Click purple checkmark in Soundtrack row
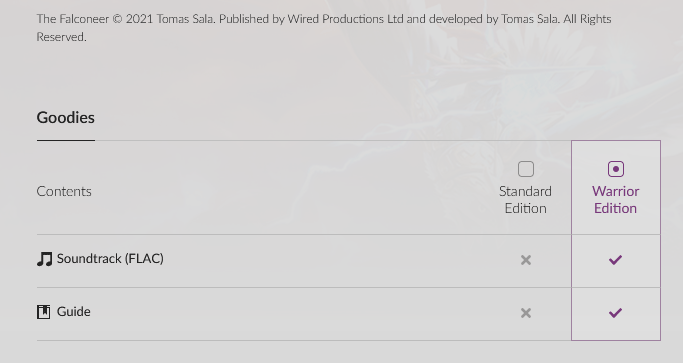Screen dimensions: 683x363 coord(615,260)
